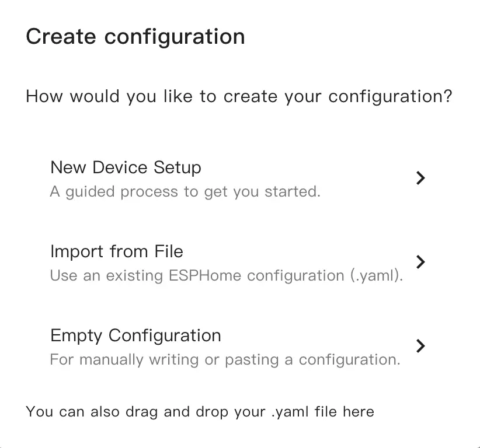Click "A guided process to get you started" description

[185, 192]
